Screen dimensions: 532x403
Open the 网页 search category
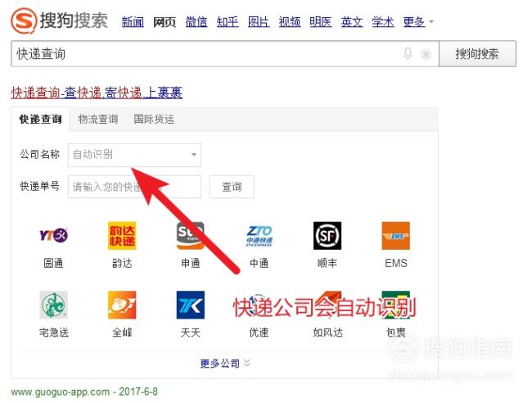click(165, 22)
